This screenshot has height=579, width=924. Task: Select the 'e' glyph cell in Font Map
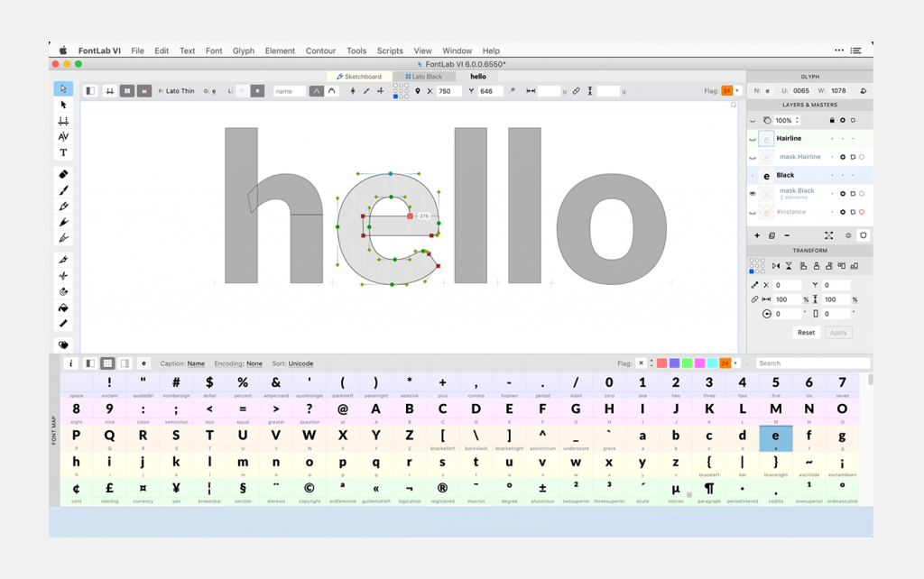(x=775, y=438)
